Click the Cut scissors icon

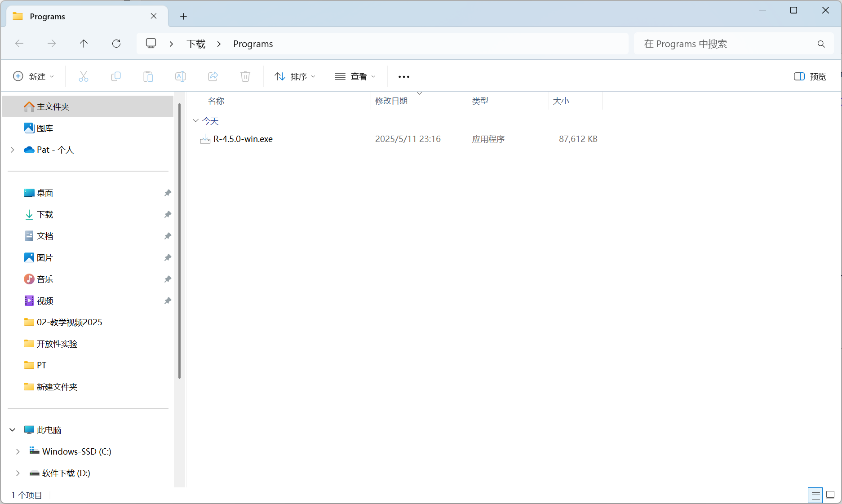[84, 76]
